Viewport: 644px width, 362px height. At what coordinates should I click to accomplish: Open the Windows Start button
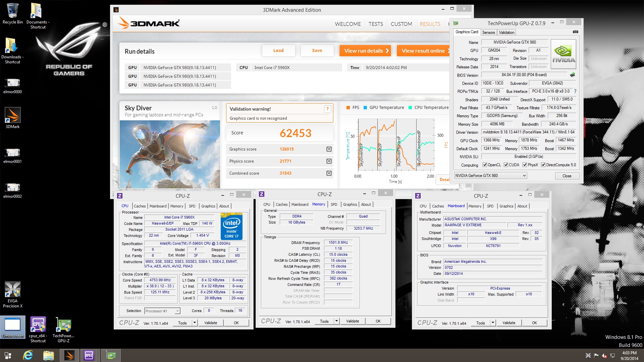[8, 355]
